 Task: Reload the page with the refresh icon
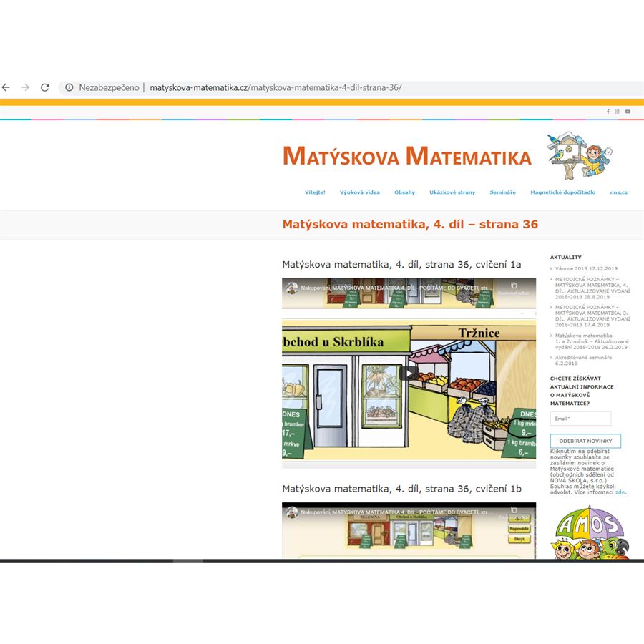click(x=45, y=87)
